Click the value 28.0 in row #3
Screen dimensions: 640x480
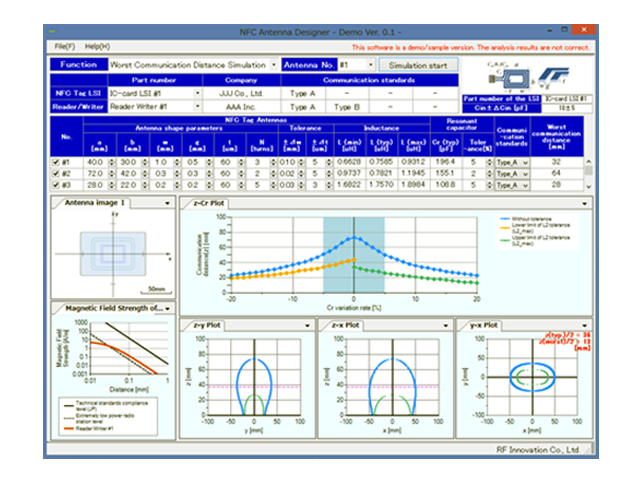[x=95, y=185]
